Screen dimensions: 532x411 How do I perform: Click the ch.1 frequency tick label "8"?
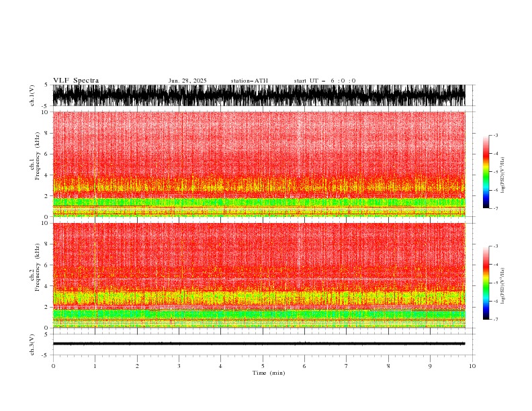point(46,133)
